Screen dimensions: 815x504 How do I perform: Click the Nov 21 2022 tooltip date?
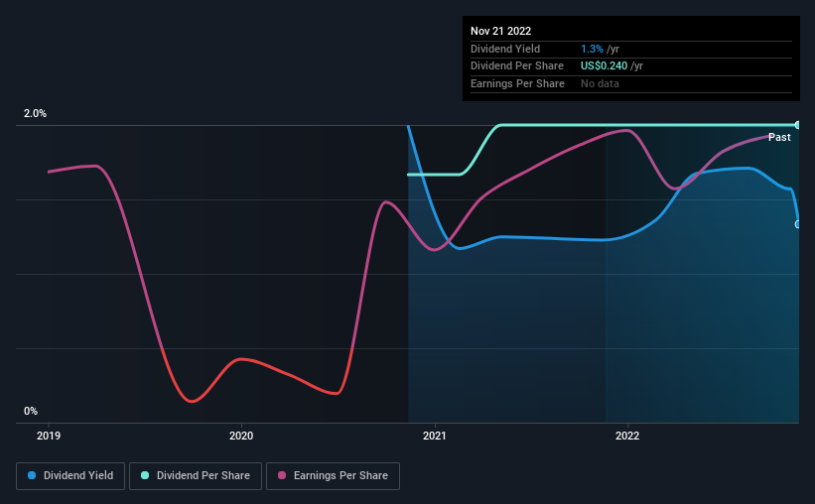(x=500, y=31)
